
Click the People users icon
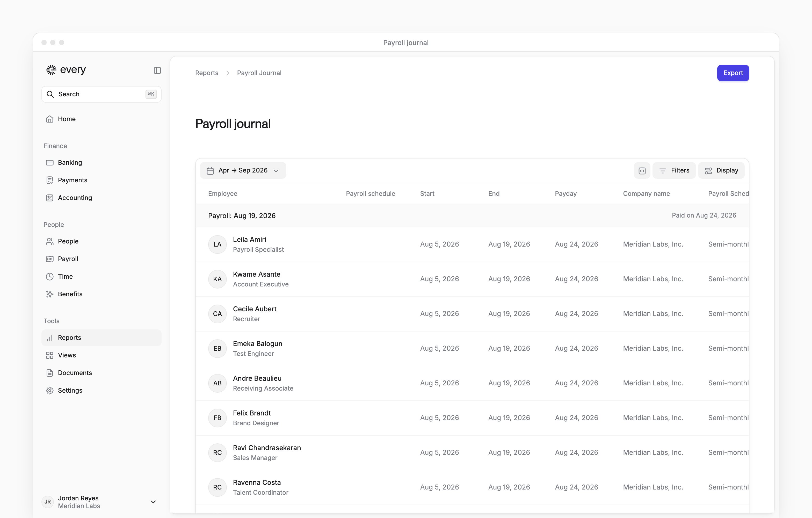coord(49,241)
